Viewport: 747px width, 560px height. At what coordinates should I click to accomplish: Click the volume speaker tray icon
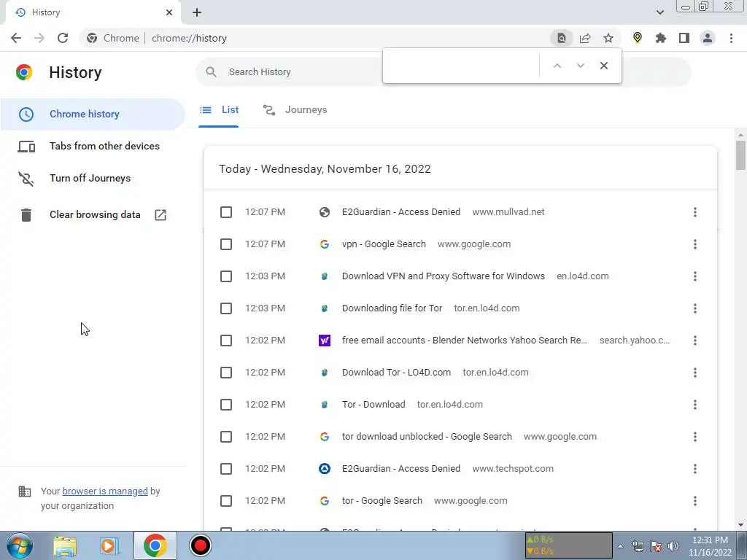(x=673, y=546)
